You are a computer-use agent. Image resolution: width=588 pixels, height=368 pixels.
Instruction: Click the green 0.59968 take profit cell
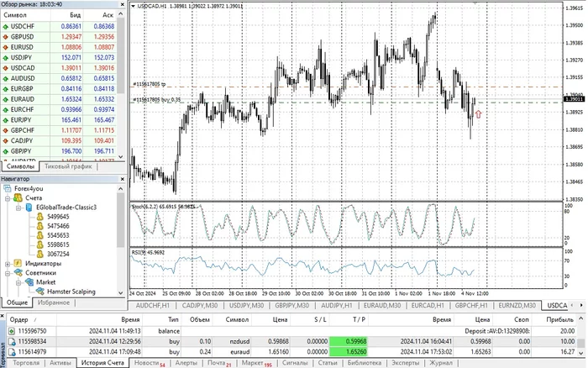(x=348, y=341)
